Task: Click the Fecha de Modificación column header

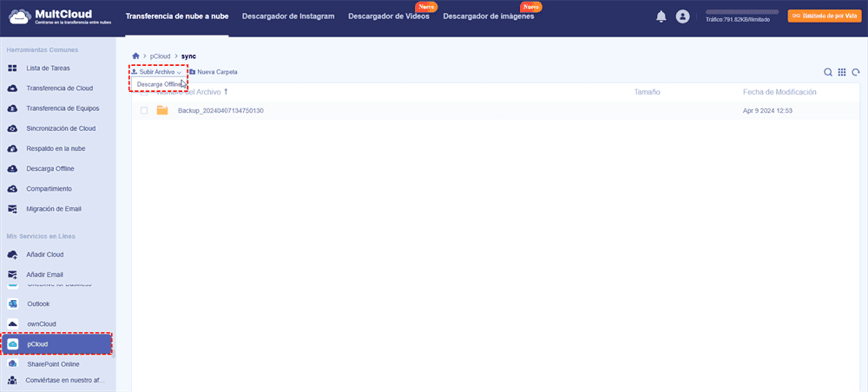Action: tap(779, 92)
